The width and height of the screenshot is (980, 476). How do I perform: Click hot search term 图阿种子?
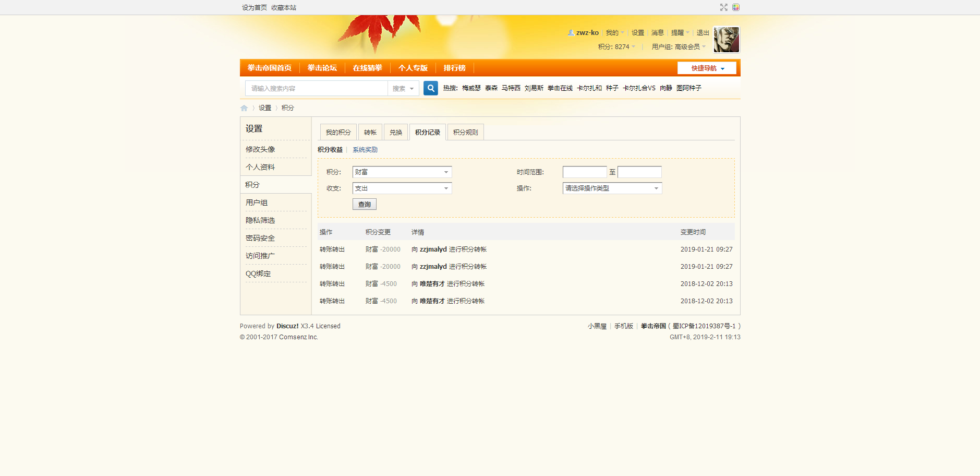pyautogui.click(x=689, y=88)
